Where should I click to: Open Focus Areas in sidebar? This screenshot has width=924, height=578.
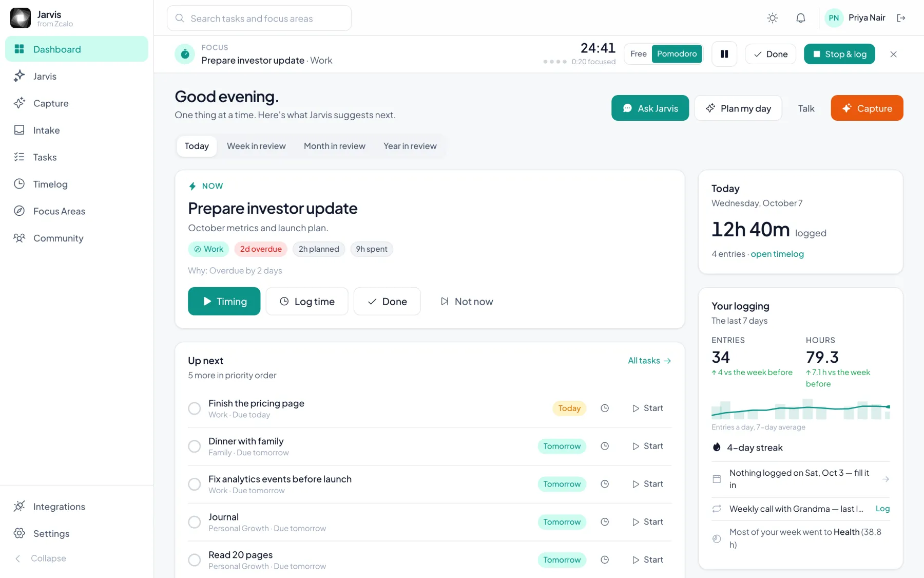click(x=76, y=211)
